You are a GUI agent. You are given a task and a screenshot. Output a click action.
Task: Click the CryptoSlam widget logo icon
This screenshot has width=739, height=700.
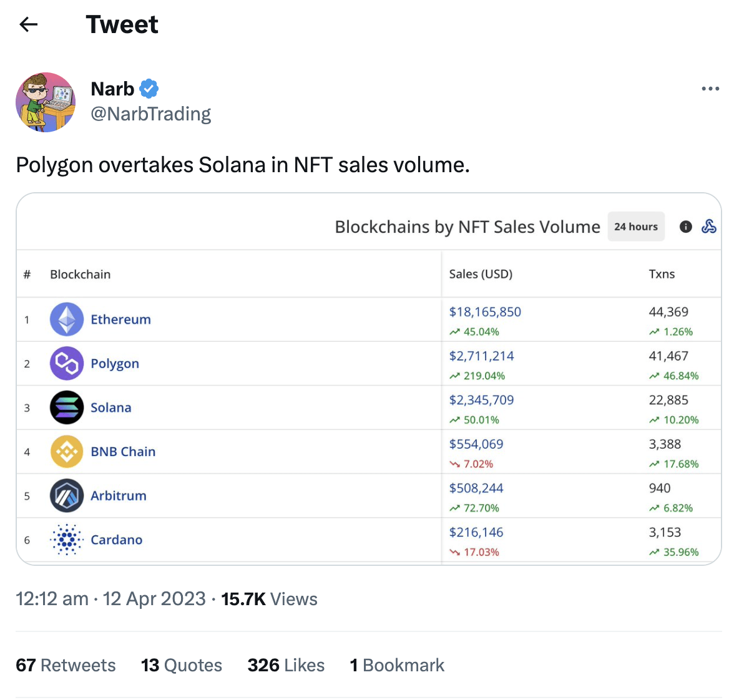(x=709, y=226)
